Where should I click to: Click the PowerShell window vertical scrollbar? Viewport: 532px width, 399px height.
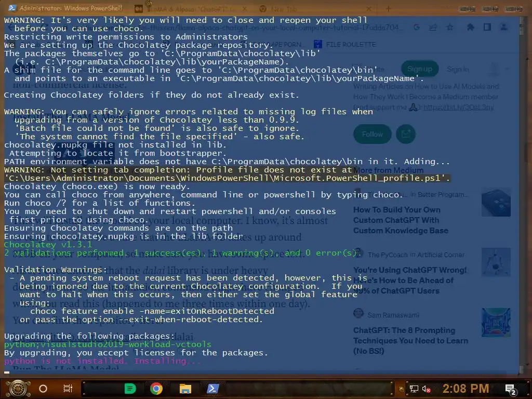pyautogui.click(x=522, y=195)
